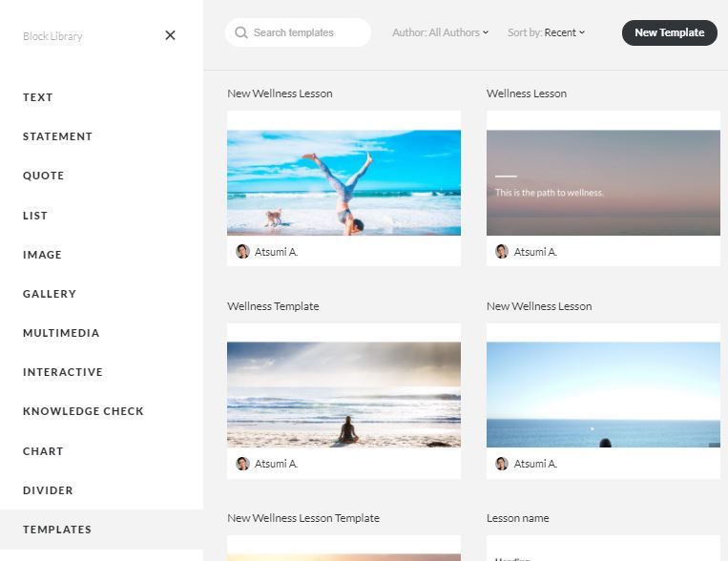
Task: Click the 'Lesson name' template title
Action: 518,518
